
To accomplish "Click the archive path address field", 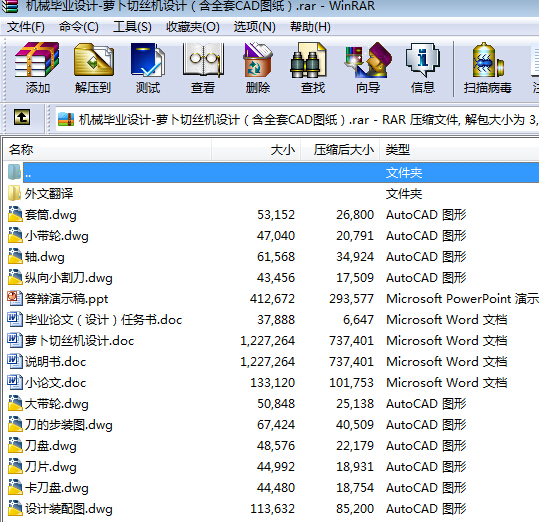I will tap(297, 120).
